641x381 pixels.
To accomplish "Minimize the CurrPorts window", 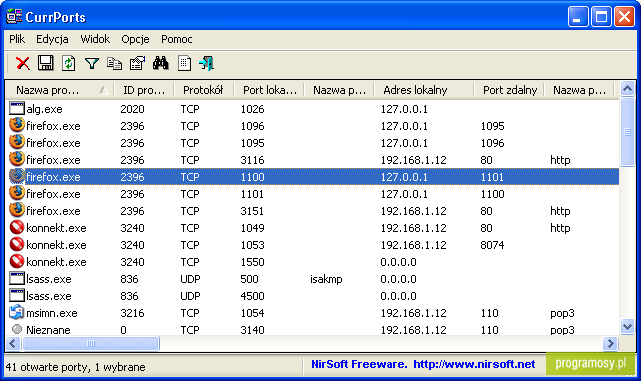I will pyautogui.click(x=578, y=17).
